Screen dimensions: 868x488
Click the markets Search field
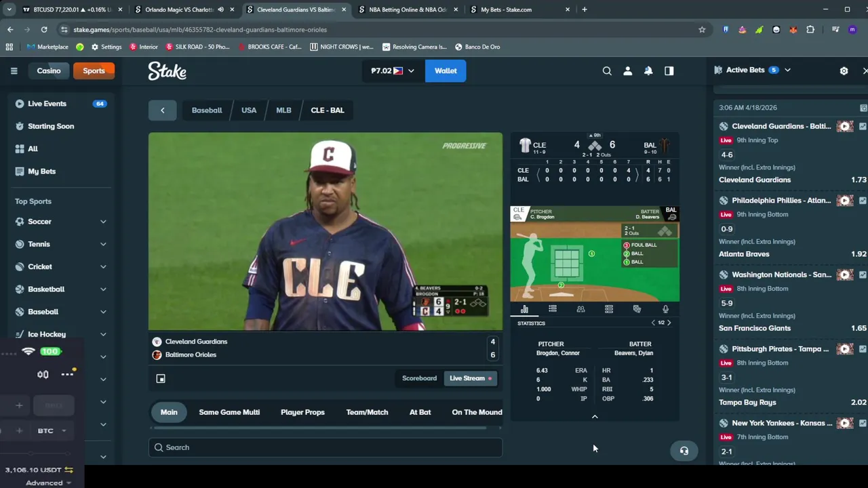[325, 447]
